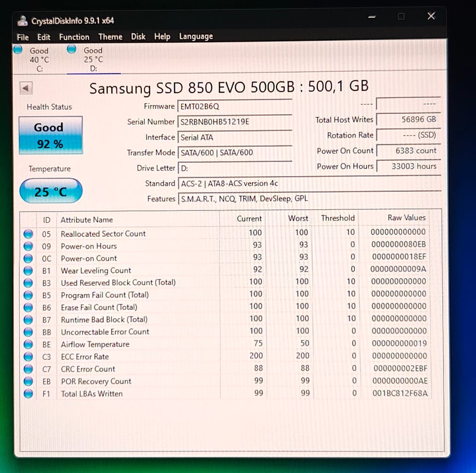Click the Features field with S.M.A.R.T.
The height and width of the screenshot is (473, 476).
pos(309,199)
